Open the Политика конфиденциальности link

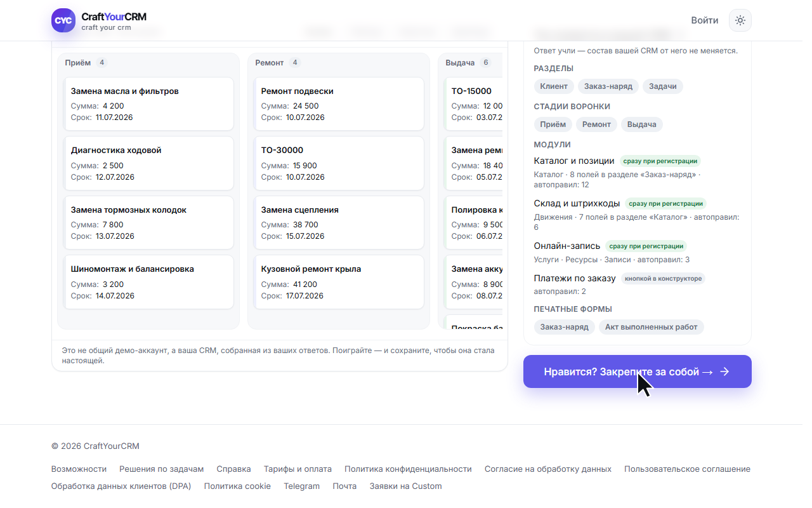(408, 469)
